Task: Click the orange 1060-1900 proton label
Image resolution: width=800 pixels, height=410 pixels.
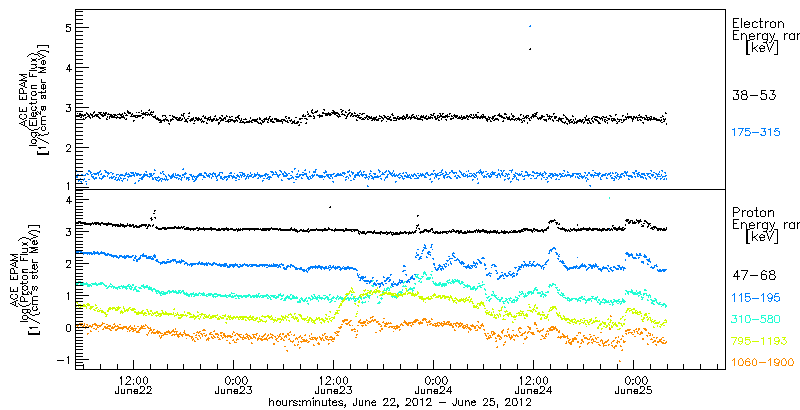Action: (763, 363)
